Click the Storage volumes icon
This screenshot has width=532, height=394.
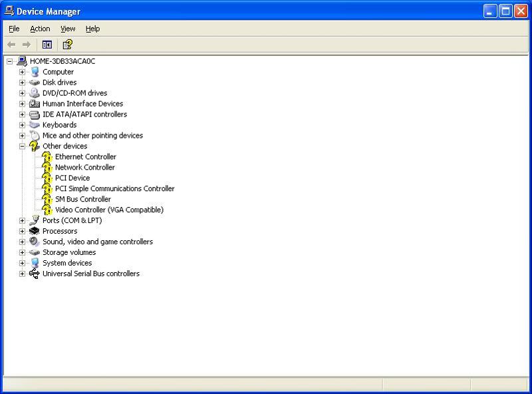35,252
